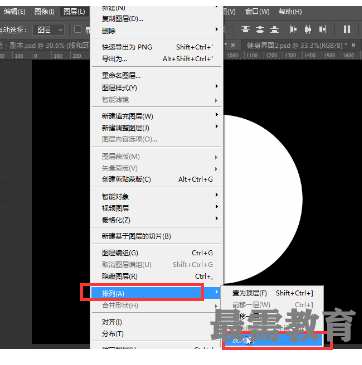Open the 编辑(E) menu
Image resolution: width=362 pixels, height=365 pixels.
[14, 12]
